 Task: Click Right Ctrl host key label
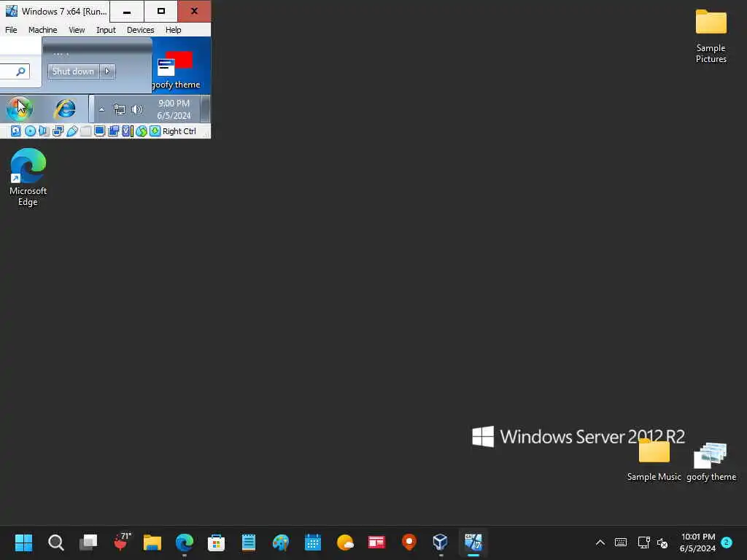coord(179,131)
